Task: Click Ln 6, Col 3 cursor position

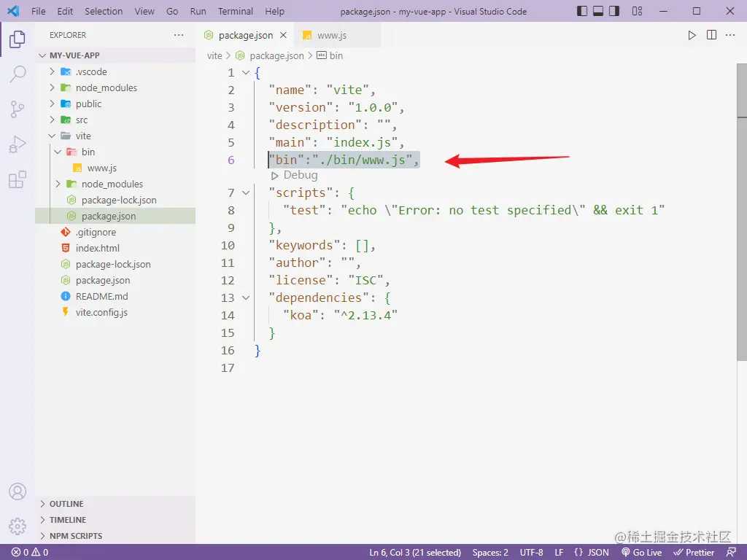Action: tap(415, 553)
